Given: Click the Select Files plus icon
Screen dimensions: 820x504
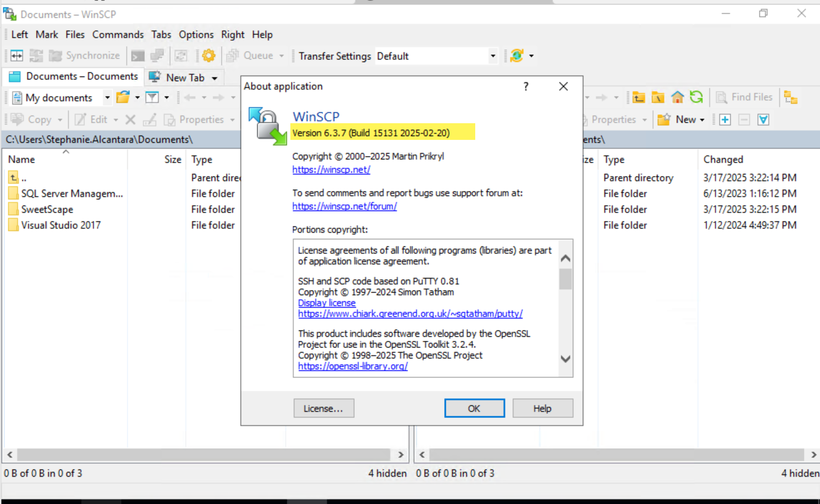Looking at the screenshot, I should coord(725,119).
